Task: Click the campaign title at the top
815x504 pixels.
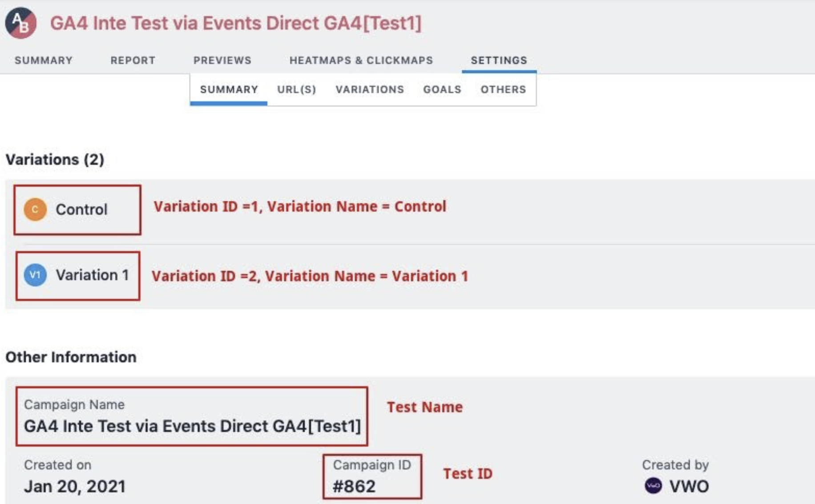Action: click(236, 23)
